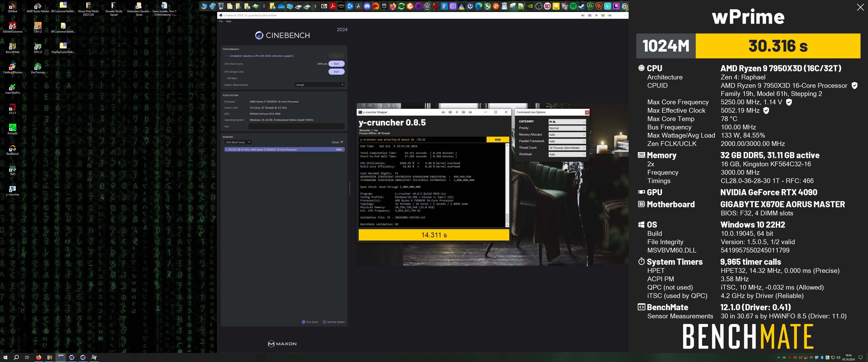Launch BenchMate desktop icon
Screen dimensions: 868x362
tap(12, 48)
